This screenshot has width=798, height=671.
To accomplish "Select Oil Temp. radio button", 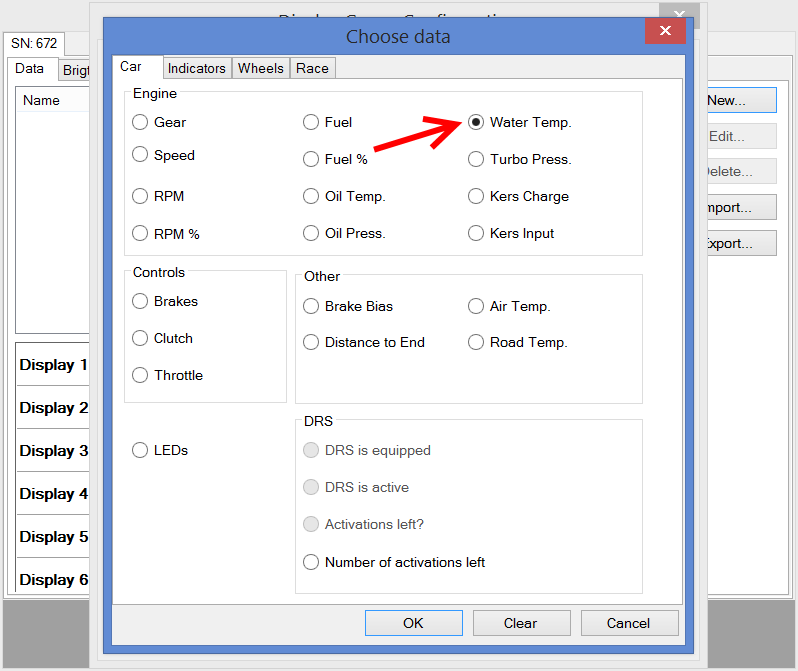I will (311, 196).
